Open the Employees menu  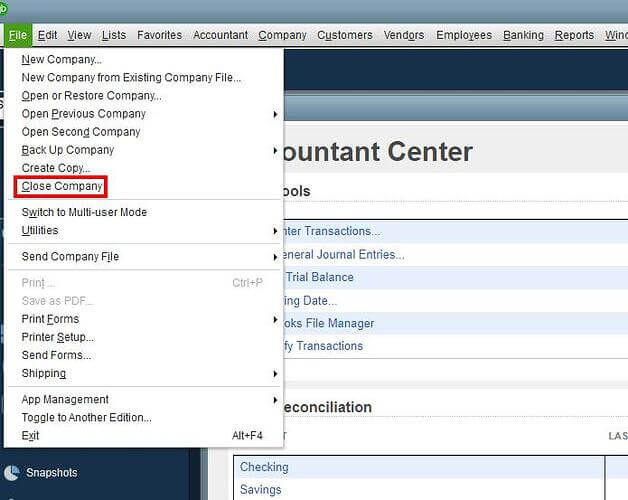(464, 35)
